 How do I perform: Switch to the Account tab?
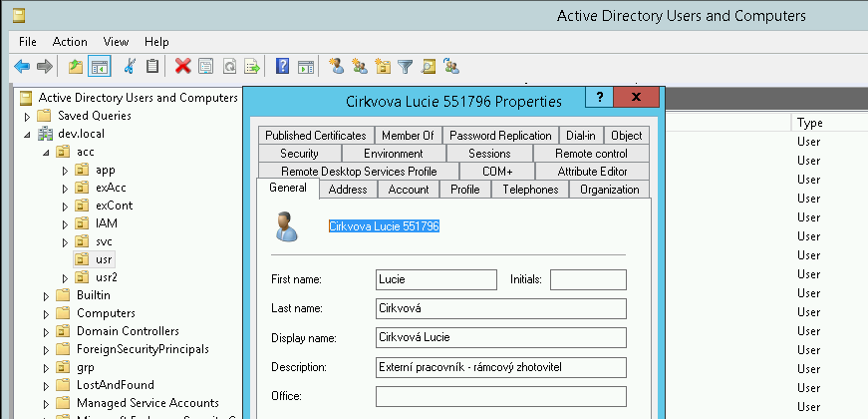point(409,190)
